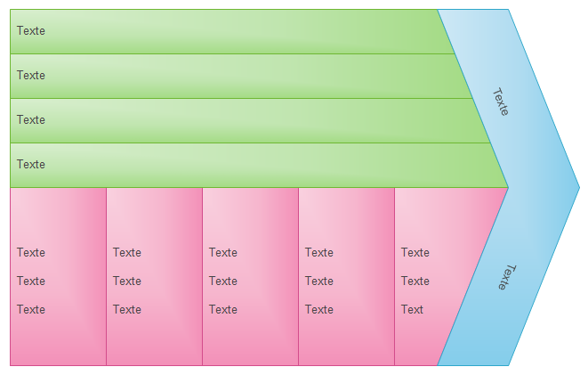The height and width of the screenshot is (375, 588).
Task: Select bottom "Texte" in fourth pink column
Action: tap(319, 310)
